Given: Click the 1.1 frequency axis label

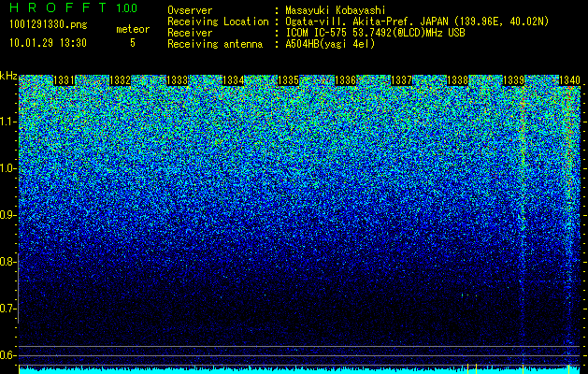Looking at the screenshot, I should click(8, 122).
